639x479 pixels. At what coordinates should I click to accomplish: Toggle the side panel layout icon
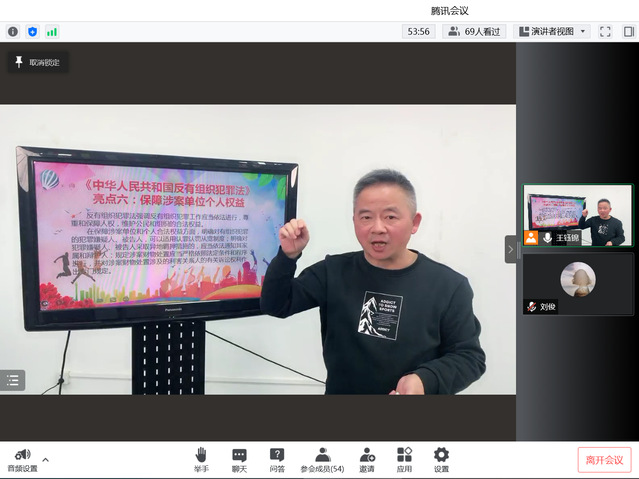click(628, 31)
